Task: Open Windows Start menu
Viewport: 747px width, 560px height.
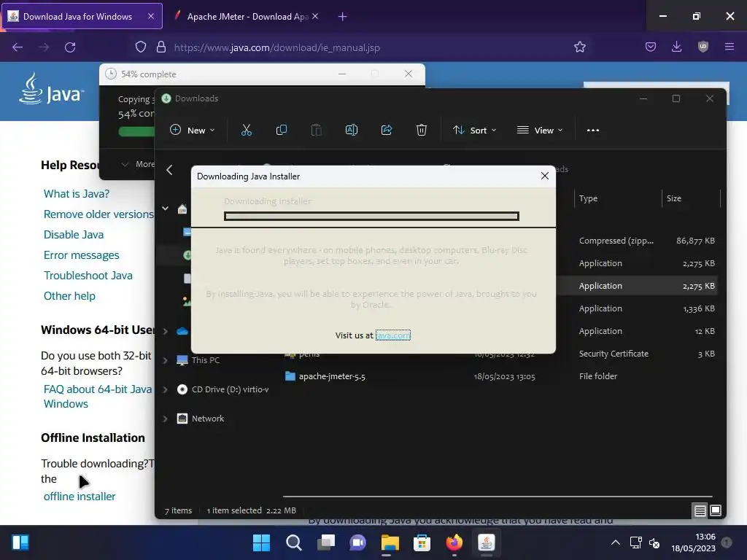Action: (x=261, y=542)
